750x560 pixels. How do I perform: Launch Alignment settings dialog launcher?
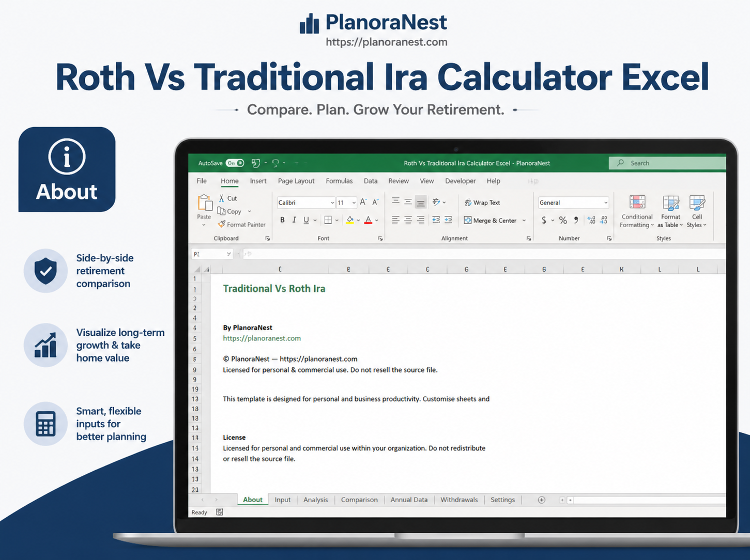tap(529, 238)
